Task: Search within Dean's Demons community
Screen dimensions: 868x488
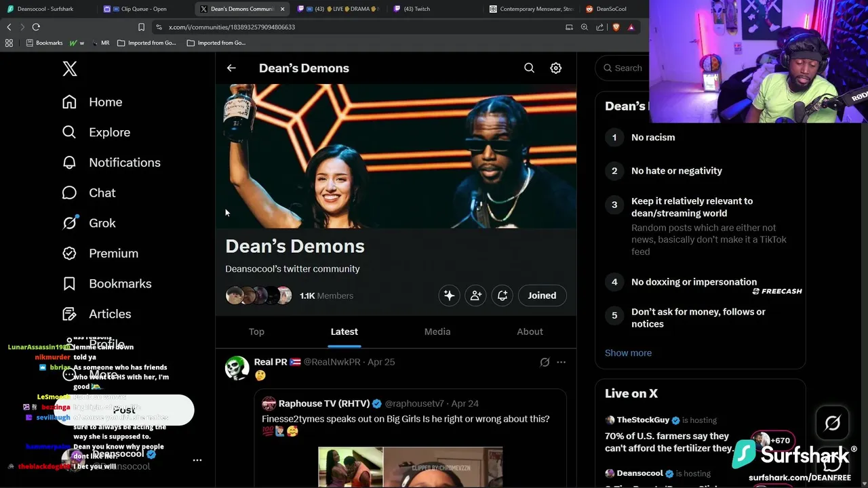Action: tap(529, 68)
